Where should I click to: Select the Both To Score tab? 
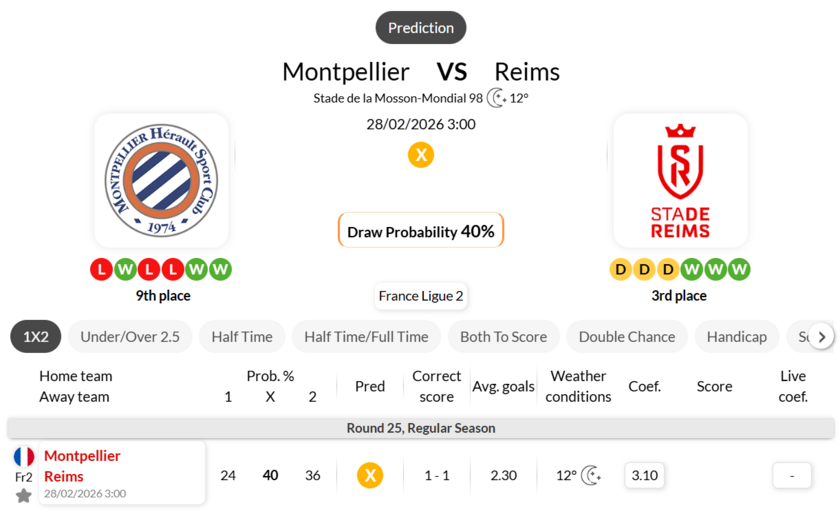(x=503, y=337)
